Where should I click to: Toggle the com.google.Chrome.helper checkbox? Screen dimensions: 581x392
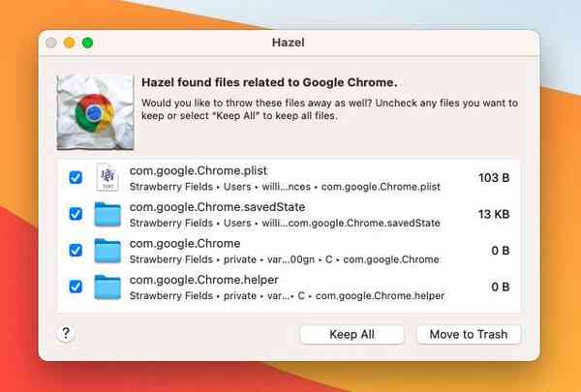(76, 286)
